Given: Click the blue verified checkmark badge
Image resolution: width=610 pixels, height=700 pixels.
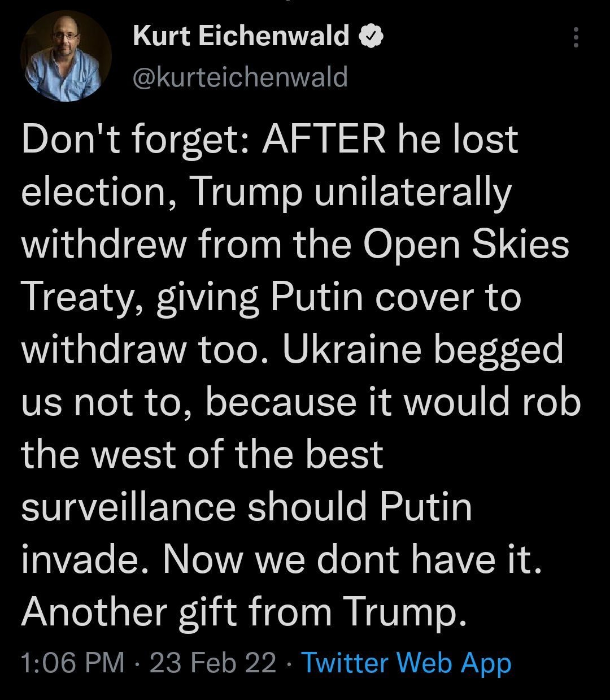Looking at the screenshot, I should (373, 37).
